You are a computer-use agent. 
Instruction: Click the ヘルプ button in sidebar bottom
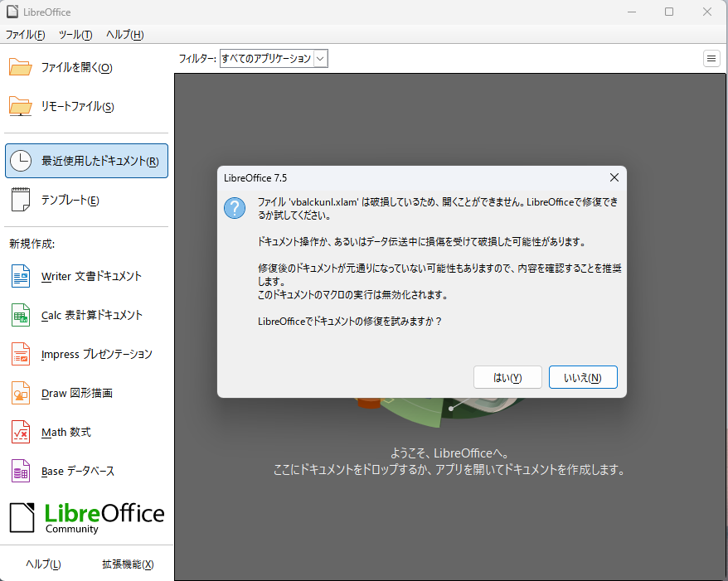pos(43,564)
